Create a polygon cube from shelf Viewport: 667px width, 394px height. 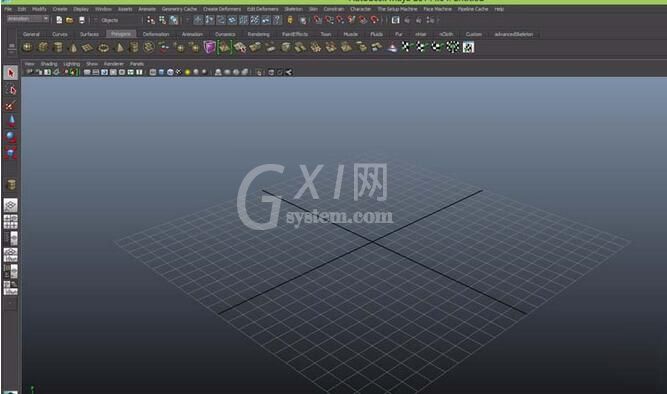[43, 47]
